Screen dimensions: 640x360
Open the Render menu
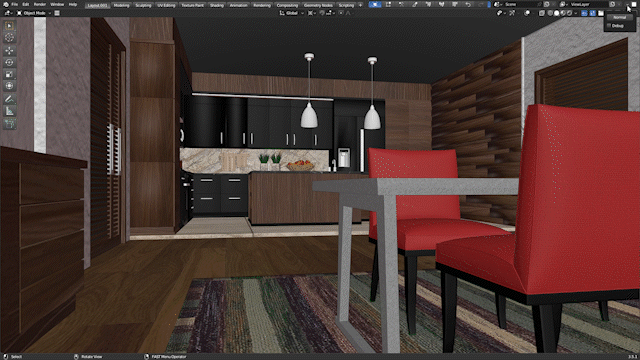40,4
